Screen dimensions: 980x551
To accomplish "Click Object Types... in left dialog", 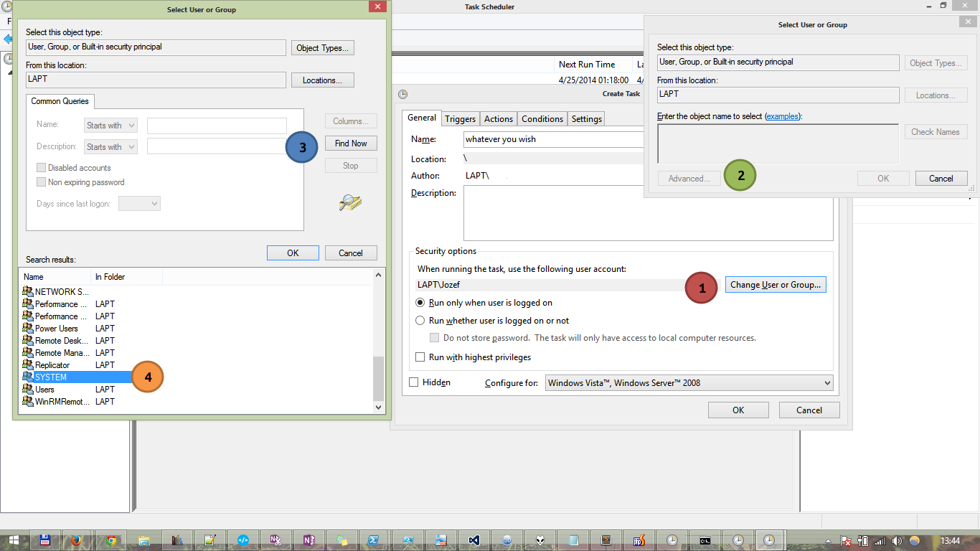I will [x=323, y=48].
